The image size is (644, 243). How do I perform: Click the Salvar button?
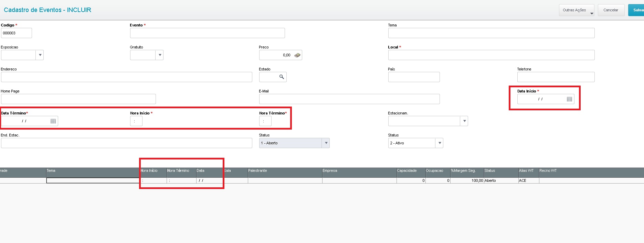636,10
